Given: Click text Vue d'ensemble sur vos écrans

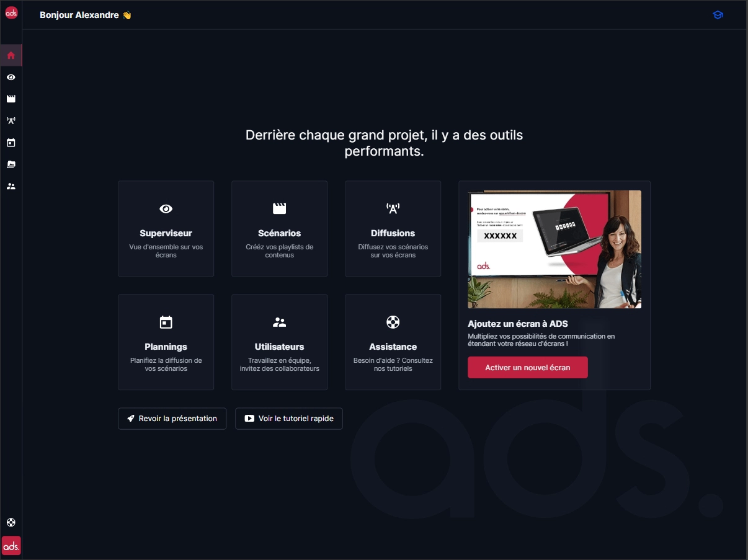Looking at the screenshot, I should [166, 251].
